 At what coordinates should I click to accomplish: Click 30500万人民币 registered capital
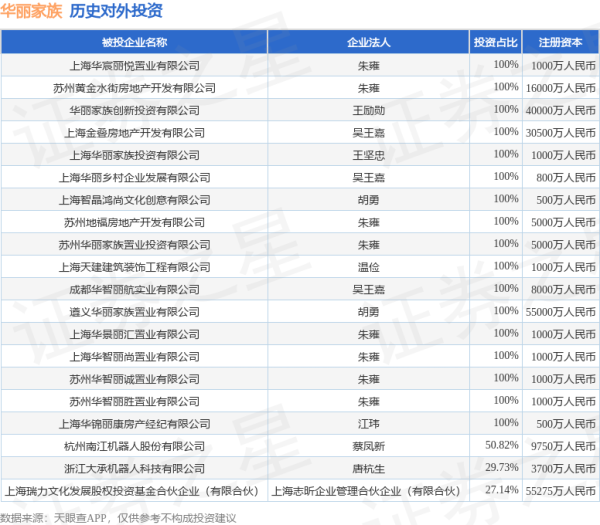point(561,133)
